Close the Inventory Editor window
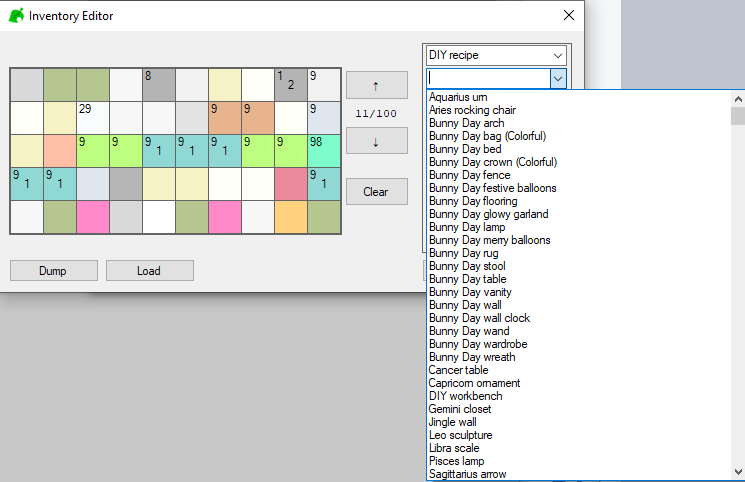Image resolution: width=745 pixels, height=482 pixels. [x=569, y=15]
